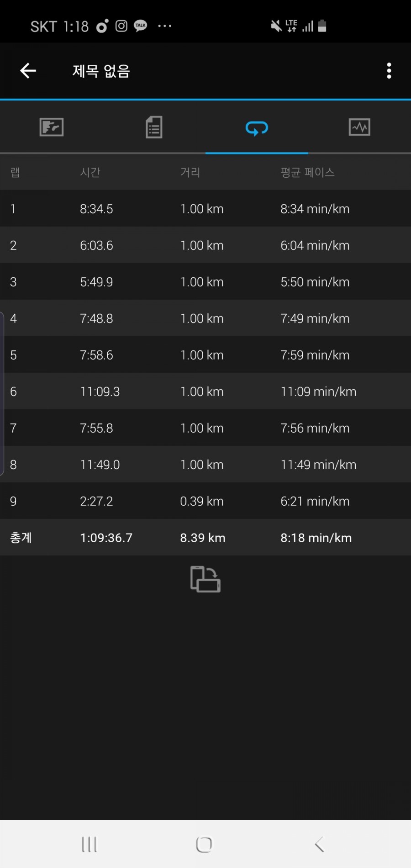Open the activity stats document tab
The image size is (411, 868).
[x=154, y=127]
